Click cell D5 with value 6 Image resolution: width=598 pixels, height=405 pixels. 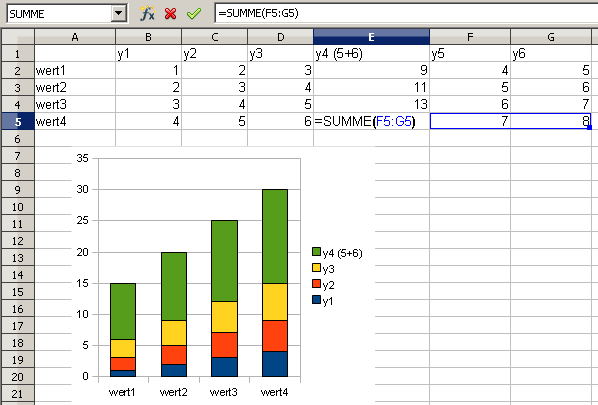280,122
